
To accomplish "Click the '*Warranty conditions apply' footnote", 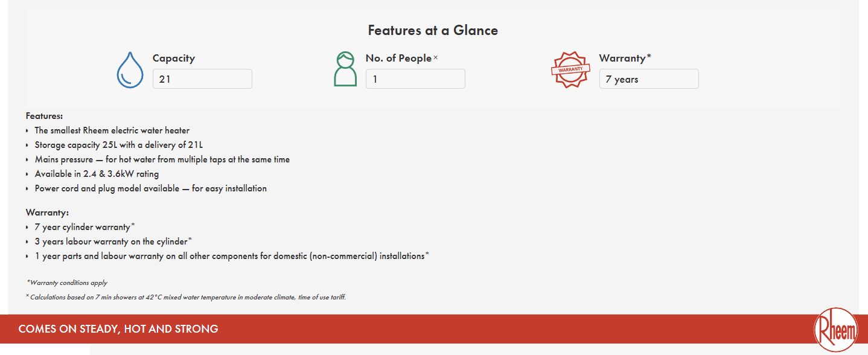I will coord(67,283).
